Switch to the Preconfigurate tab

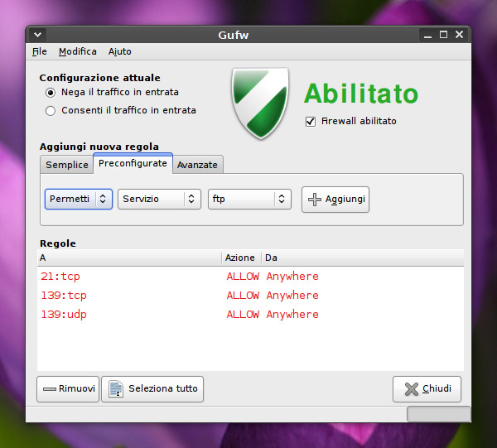tap(133, 163)
